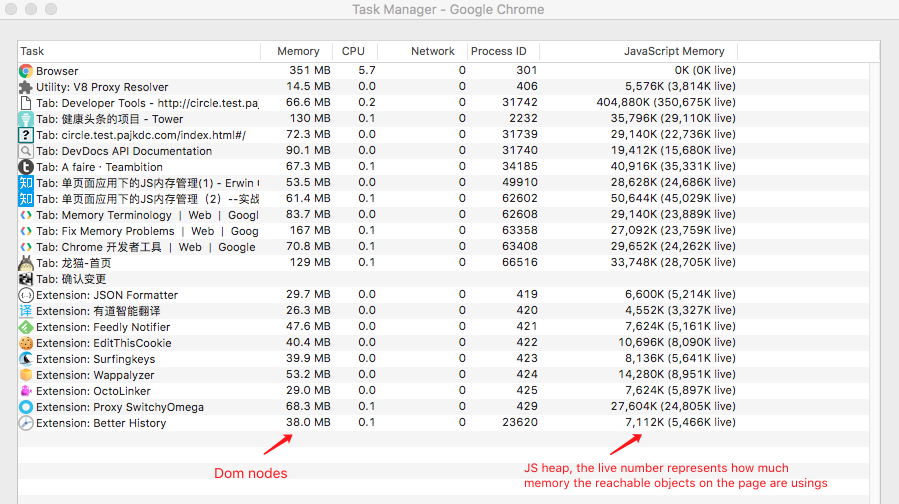Click the Chrome Browser process icon
Screen dimensions: 899x504
coord(26,71)
